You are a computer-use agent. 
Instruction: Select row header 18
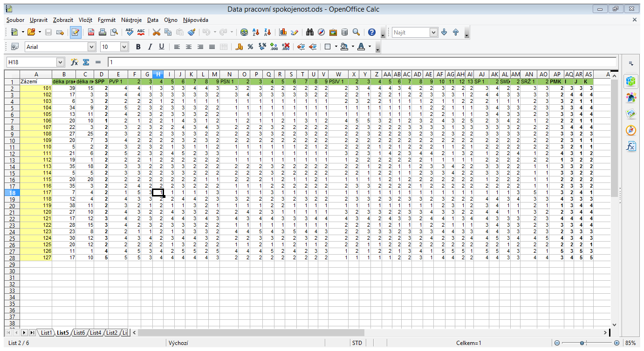(11, 192)
